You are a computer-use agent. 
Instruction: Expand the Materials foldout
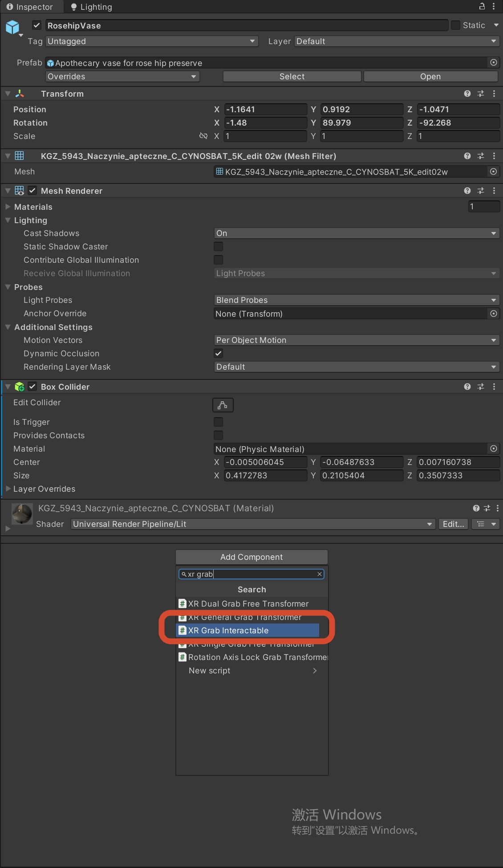(8, 207)
